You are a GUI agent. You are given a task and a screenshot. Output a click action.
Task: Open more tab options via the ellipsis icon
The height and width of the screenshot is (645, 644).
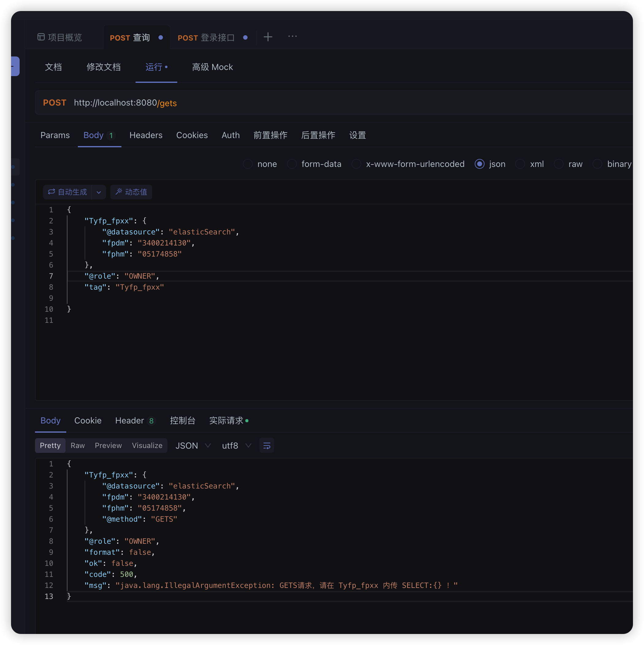(x=293, y=37)
